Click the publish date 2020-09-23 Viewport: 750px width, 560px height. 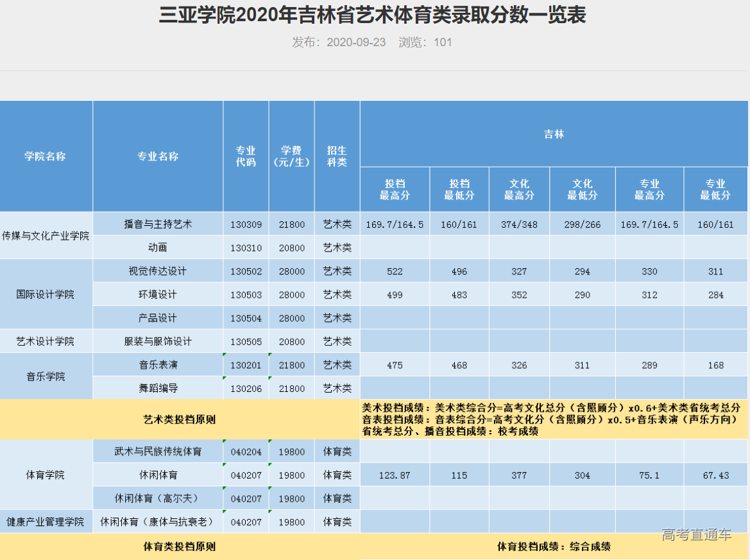pos(356,42)
